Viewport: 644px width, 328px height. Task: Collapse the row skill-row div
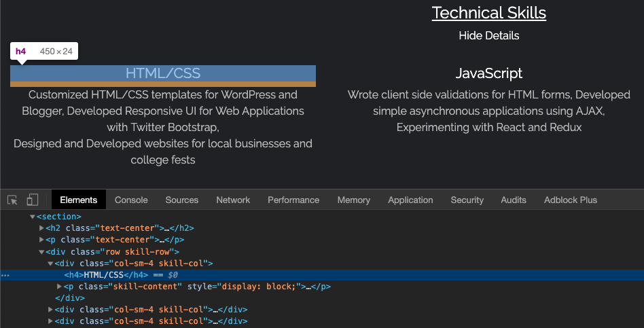click(x=41, y=252)
